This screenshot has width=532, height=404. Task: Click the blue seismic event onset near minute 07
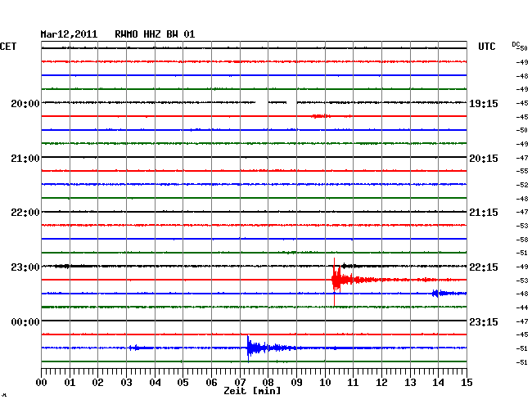point(248,348)
